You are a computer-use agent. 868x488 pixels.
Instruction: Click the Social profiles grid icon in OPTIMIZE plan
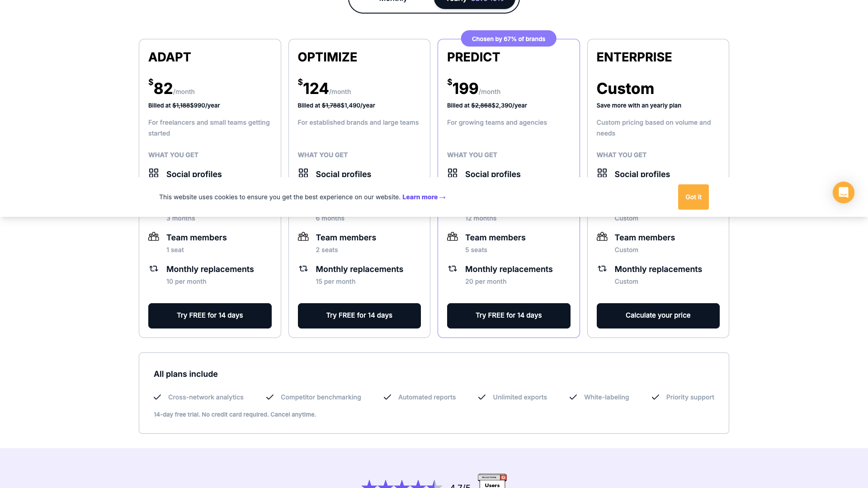(303, 173)
